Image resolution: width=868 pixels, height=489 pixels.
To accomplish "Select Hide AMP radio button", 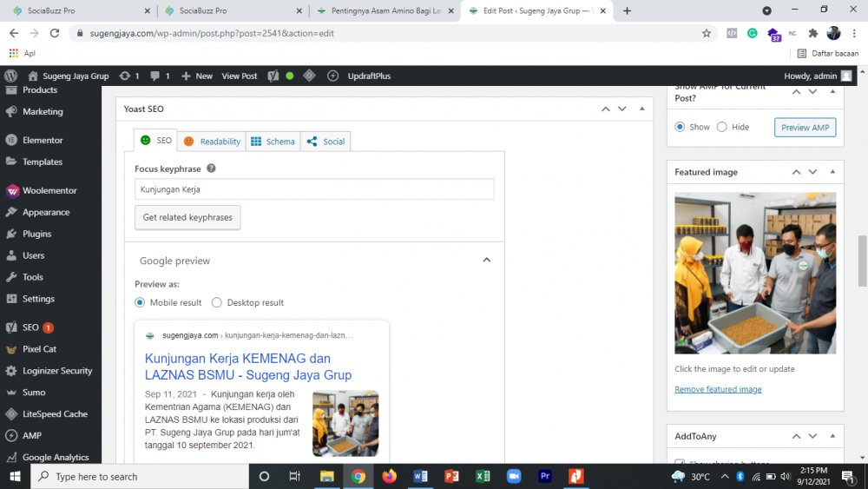I will click(x=722, y=127).
